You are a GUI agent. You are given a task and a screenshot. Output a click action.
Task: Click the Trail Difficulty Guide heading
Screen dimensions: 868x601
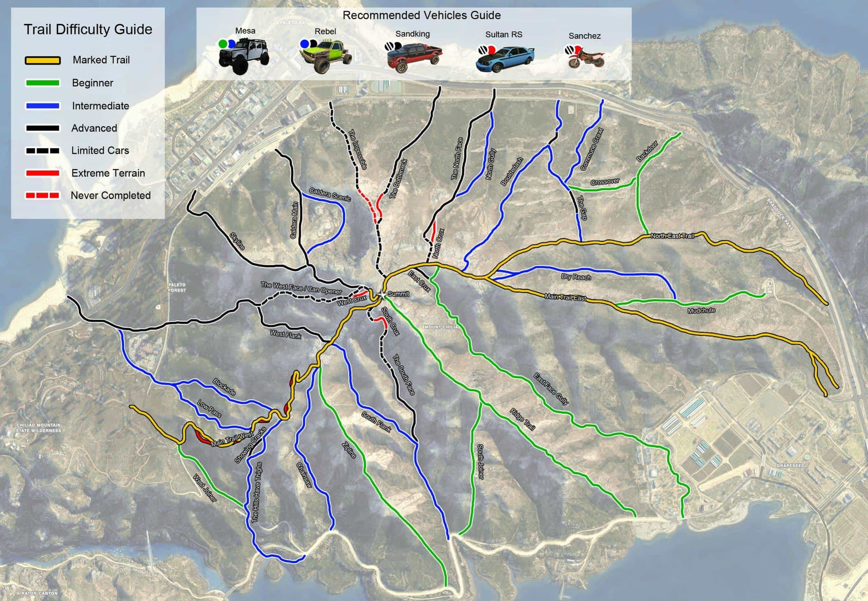[x=88, y=29]
